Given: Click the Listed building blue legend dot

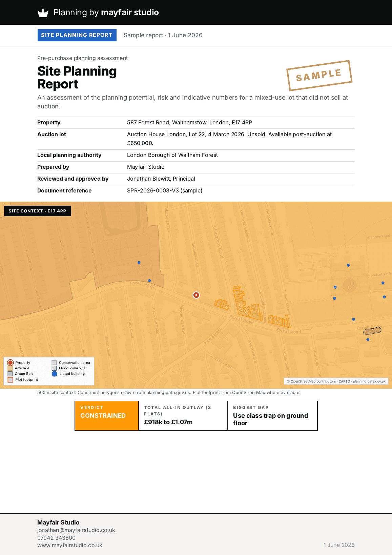Looking at the screenshot, I should [55, 374].
